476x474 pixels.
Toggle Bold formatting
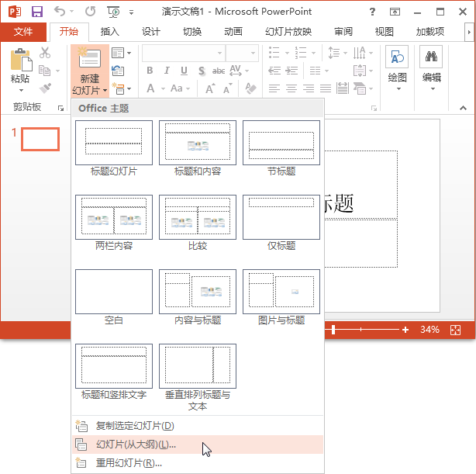click(x=150, y=71)
